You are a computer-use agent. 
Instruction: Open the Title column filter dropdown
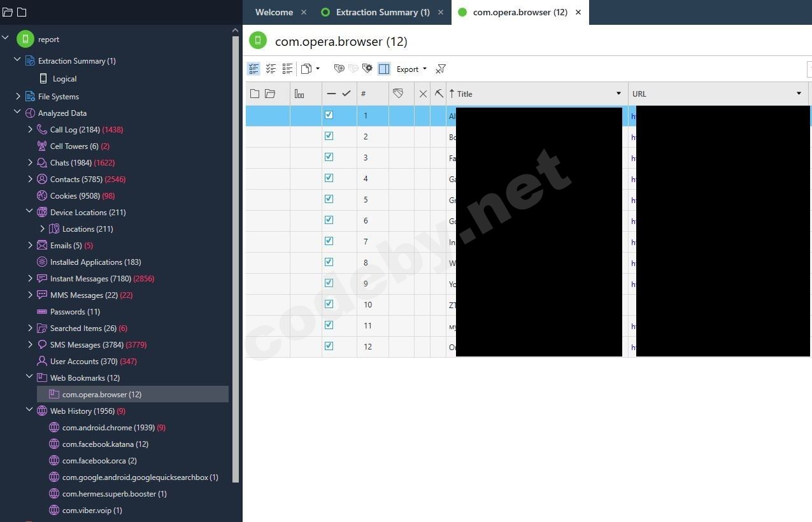[618, 94]
